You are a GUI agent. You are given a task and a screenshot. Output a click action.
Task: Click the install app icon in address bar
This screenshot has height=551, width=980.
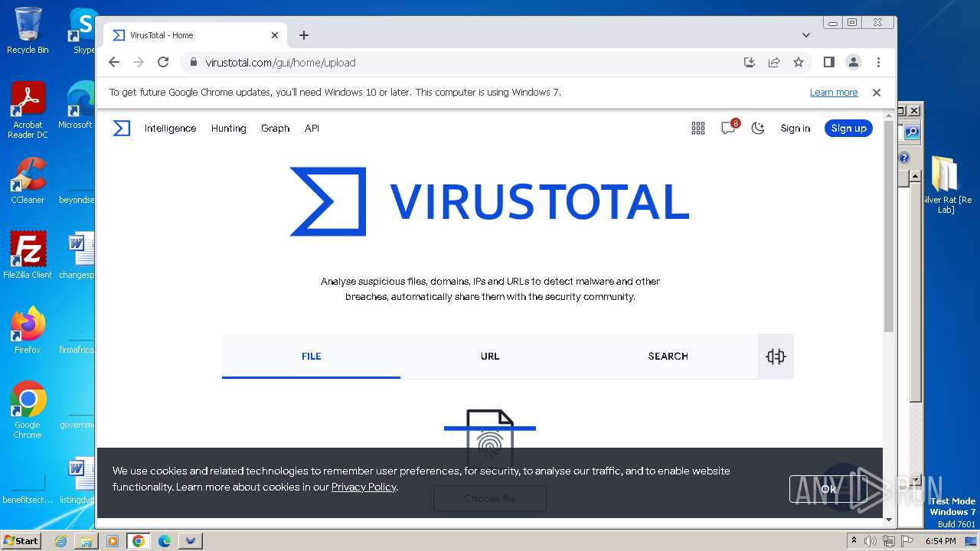click(x=750, y=62)
